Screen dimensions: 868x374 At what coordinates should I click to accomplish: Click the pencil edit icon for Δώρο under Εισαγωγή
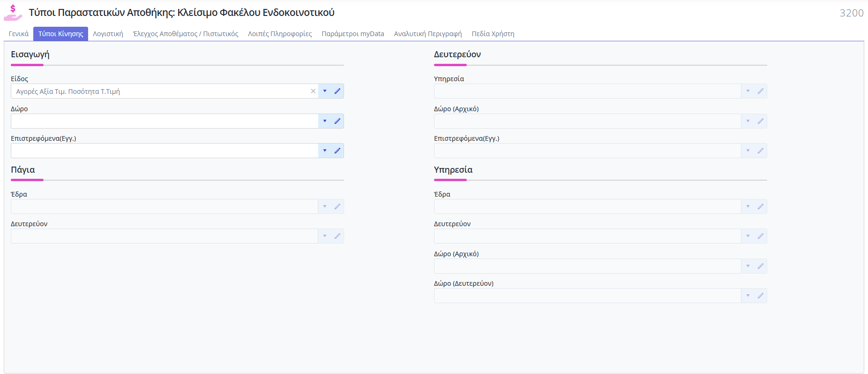point(337,121)
